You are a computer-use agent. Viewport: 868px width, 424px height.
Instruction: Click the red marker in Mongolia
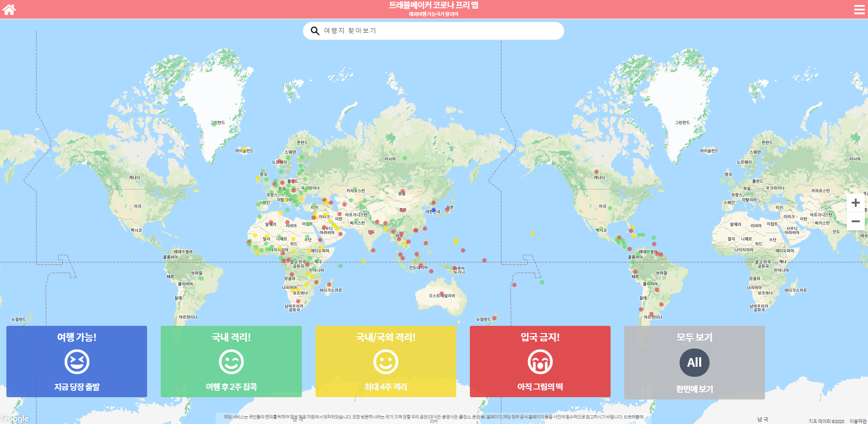402,191
